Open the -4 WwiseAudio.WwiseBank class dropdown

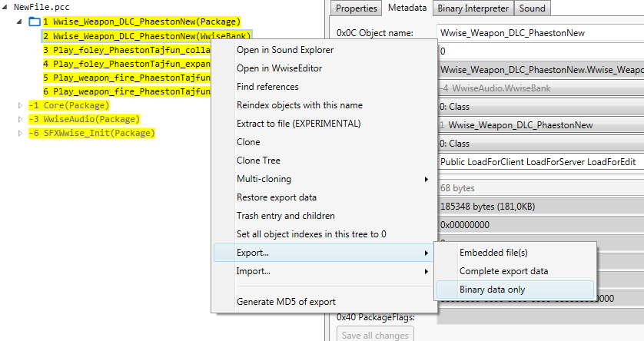pyautogui.click(x=540, y=88)
